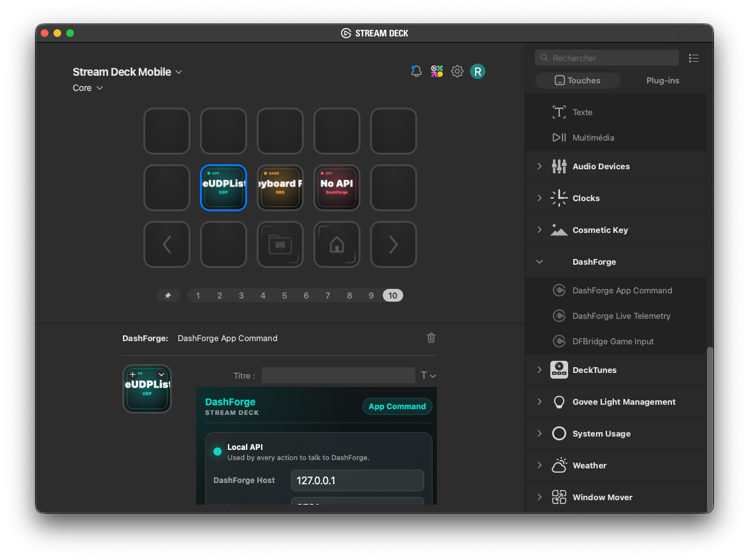Open the notifications bell icon
Image resolution: width=749 pixels, height=560 pixels.
416,72
